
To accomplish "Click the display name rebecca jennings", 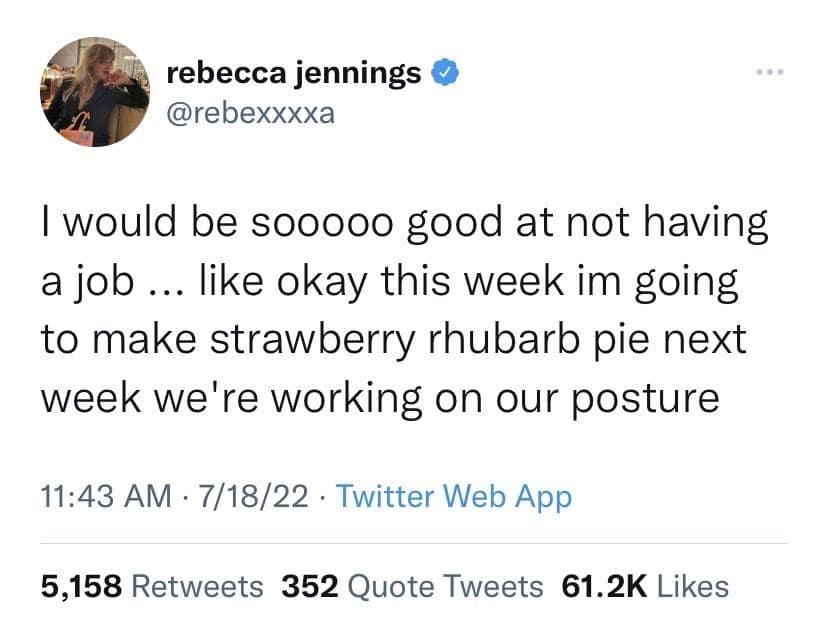I will [293, 74].
